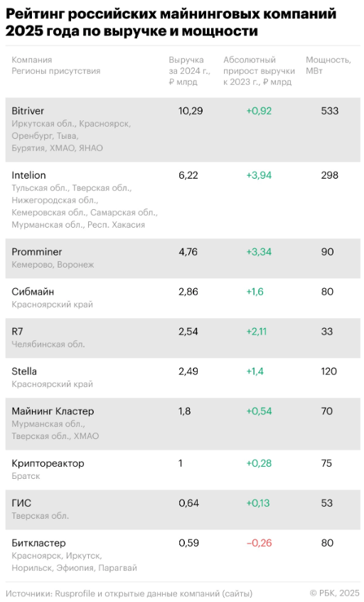Click the Криптореактор company name

pyautogui.click(x=48, y=463)
